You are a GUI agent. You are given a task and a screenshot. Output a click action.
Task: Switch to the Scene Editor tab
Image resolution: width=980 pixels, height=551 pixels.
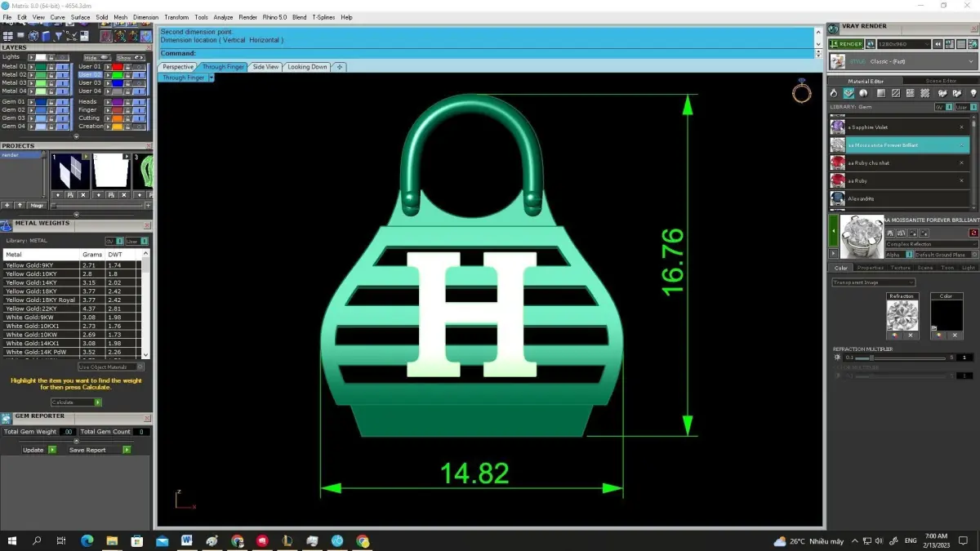[941, 81]
